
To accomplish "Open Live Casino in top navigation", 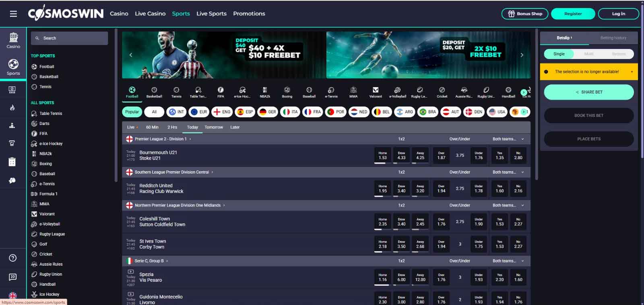I will click(150, 14).
